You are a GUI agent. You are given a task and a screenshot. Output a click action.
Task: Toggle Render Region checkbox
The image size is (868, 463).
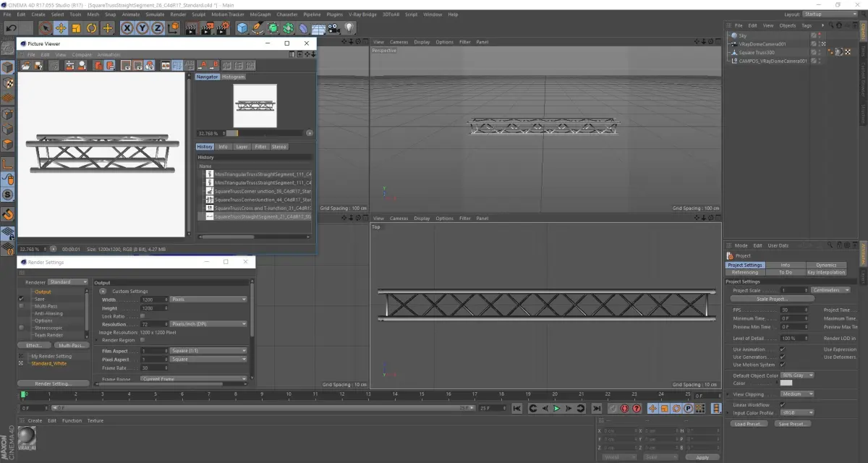point(142,339)
